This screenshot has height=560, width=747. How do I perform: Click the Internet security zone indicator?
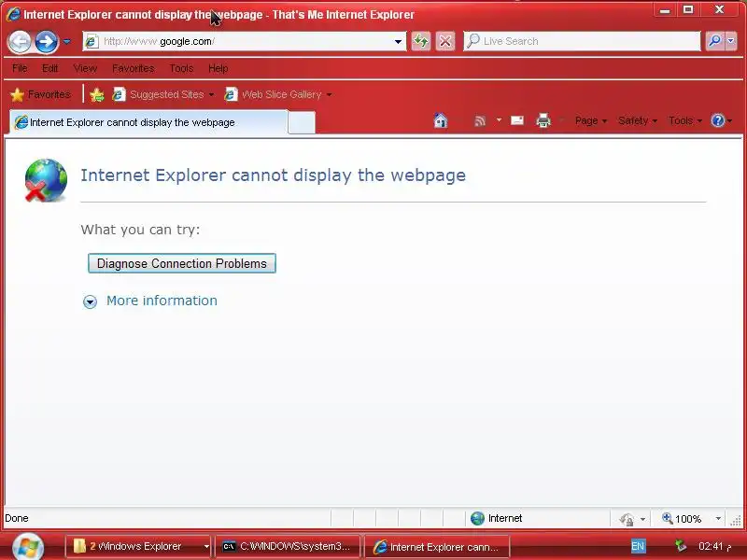496,518
